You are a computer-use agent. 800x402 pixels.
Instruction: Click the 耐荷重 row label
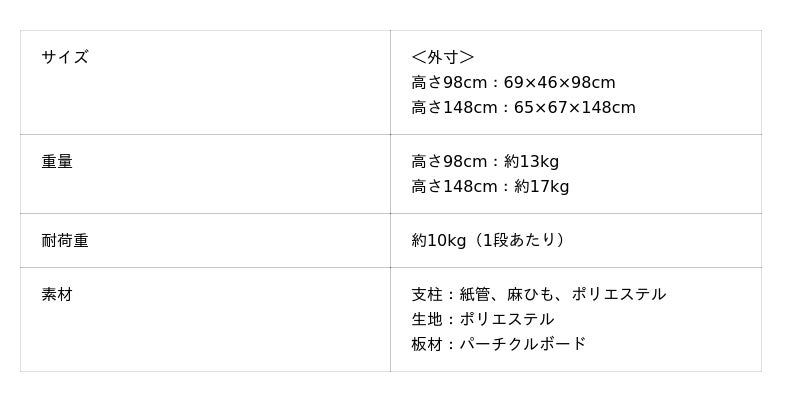click(65, 241)
